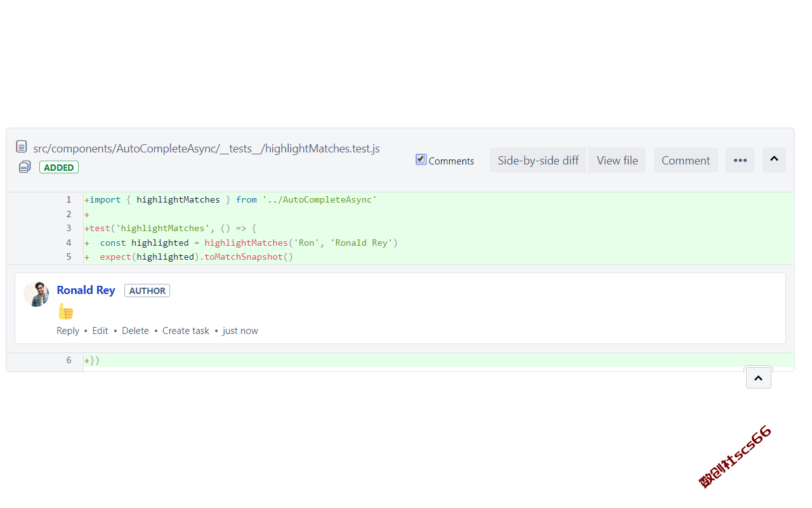Click line number 1 in the diff

pyautogui.click(x=69, y=199)
